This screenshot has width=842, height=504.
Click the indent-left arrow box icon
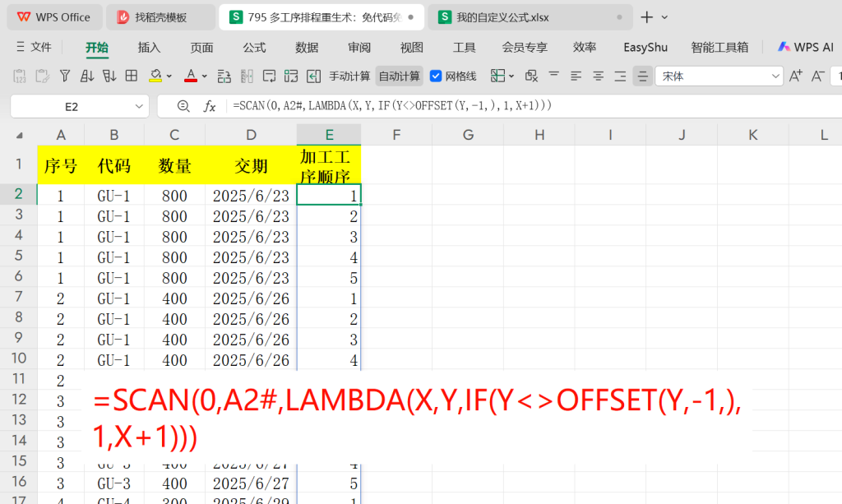(x=313, y=76)
